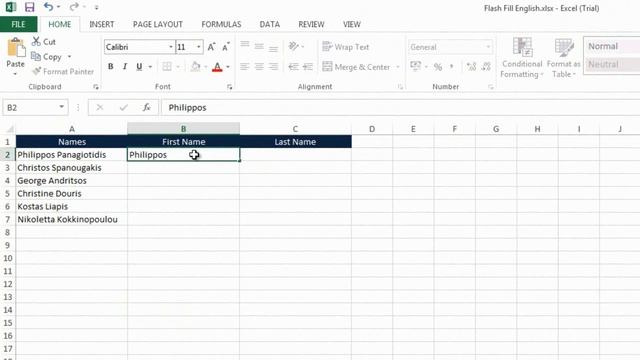The image size is (640, 360).
Task: Open Paste options dropdown arrow
Action: (x=15, y=74)
